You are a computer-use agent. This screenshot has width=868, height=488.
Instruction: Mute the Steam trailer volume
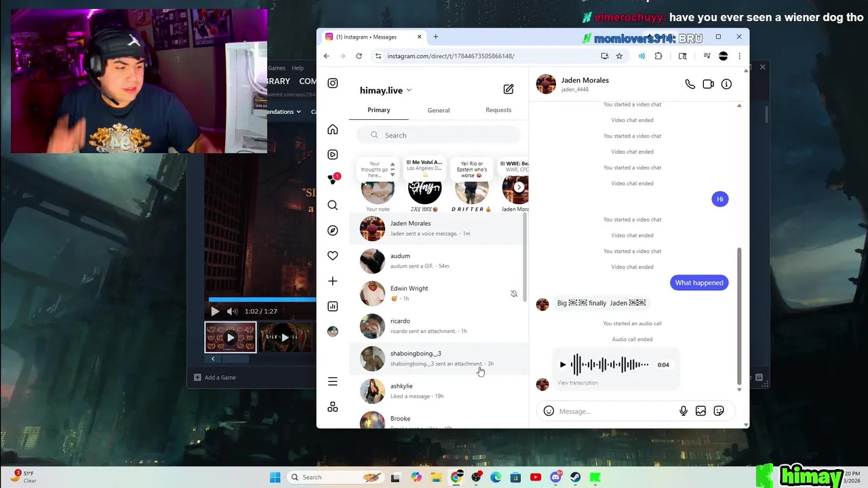(232, 311)
